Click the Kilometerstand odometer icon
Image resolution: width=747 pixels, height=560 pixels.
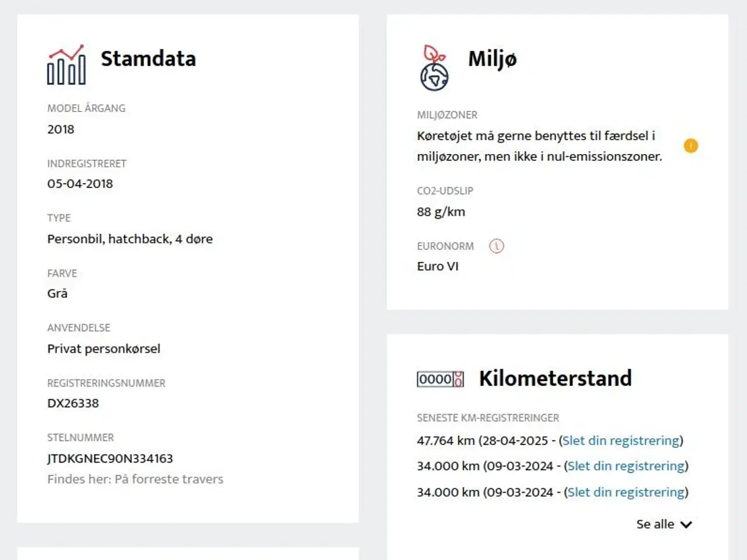tap(440, 379)
